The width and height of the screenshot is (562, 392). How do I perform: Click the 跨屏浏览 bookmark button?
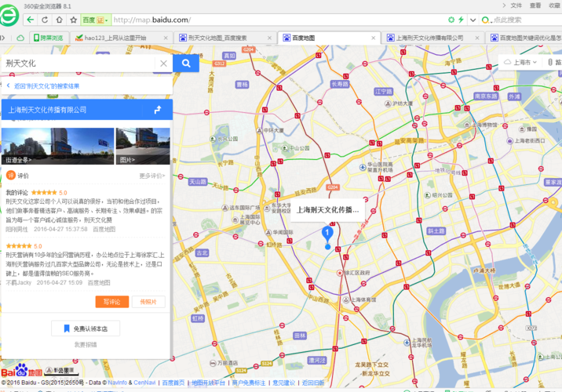pyautogui.click(x=49, y=38)
